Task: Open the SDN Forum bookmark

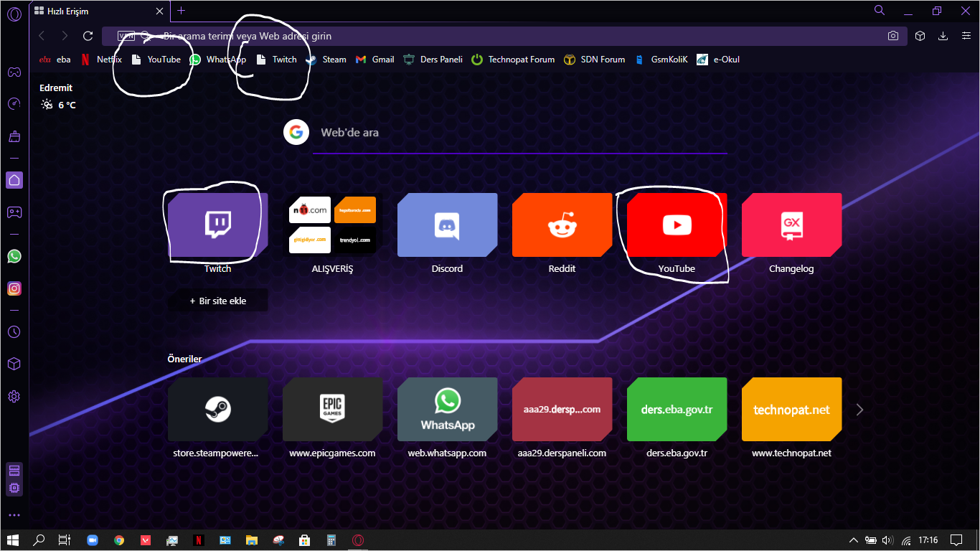Action: click(595, 60)
